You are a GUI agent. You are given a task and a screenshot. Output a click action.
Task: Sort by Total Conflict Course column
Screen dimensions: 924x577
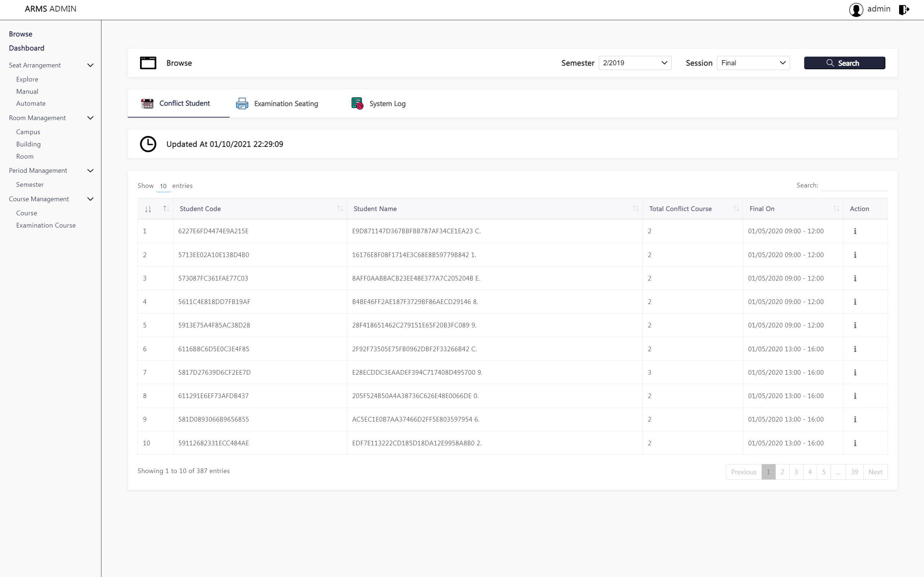click(736, 209)
